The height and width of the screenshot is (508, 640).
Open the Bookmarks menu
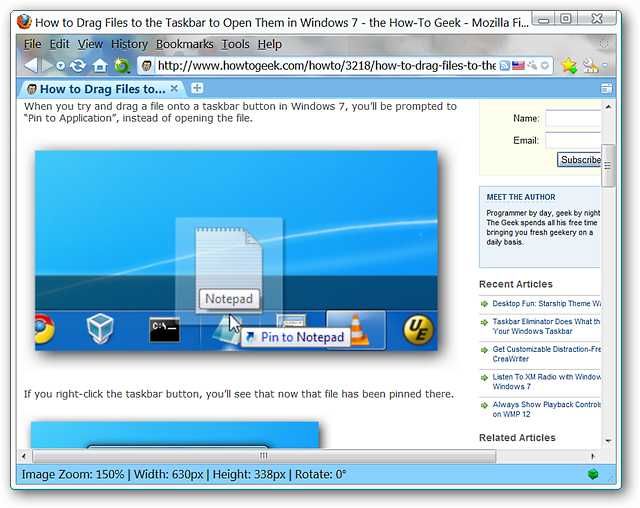tap(184, 44)
